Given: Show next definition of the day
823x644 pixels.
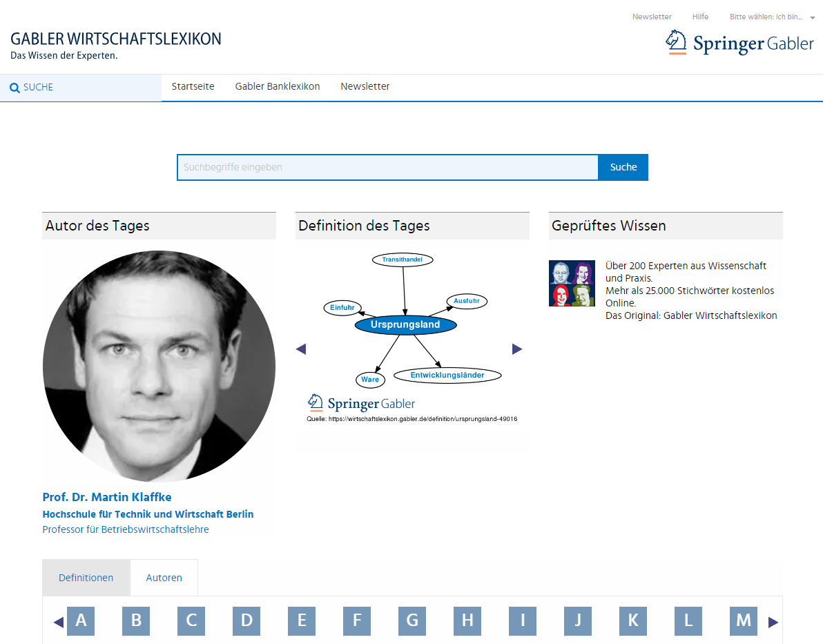Looking at the screenshot, I should click(x=517, y=349).
